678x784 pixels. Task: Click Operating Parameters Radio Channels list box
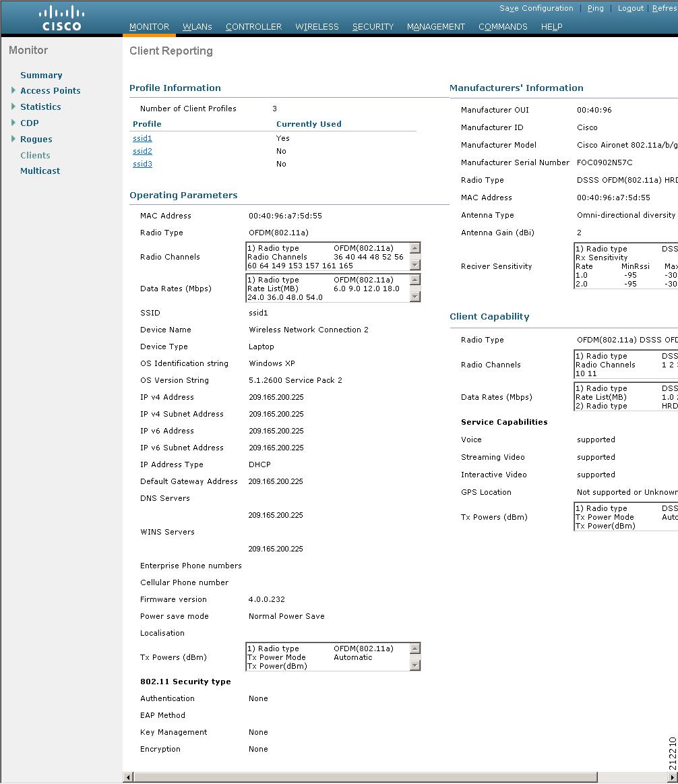point(333,256)
